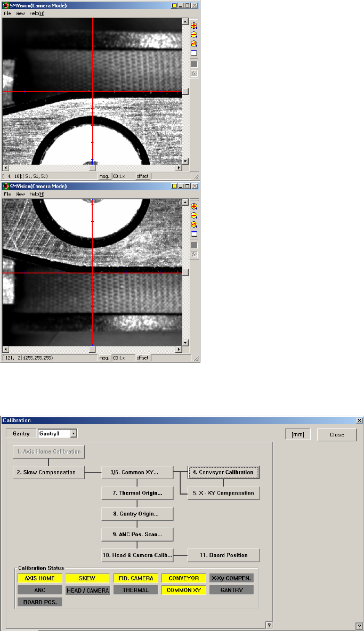
Task: Open 7. Thermal Origin... step
Action: click(137, 493)
